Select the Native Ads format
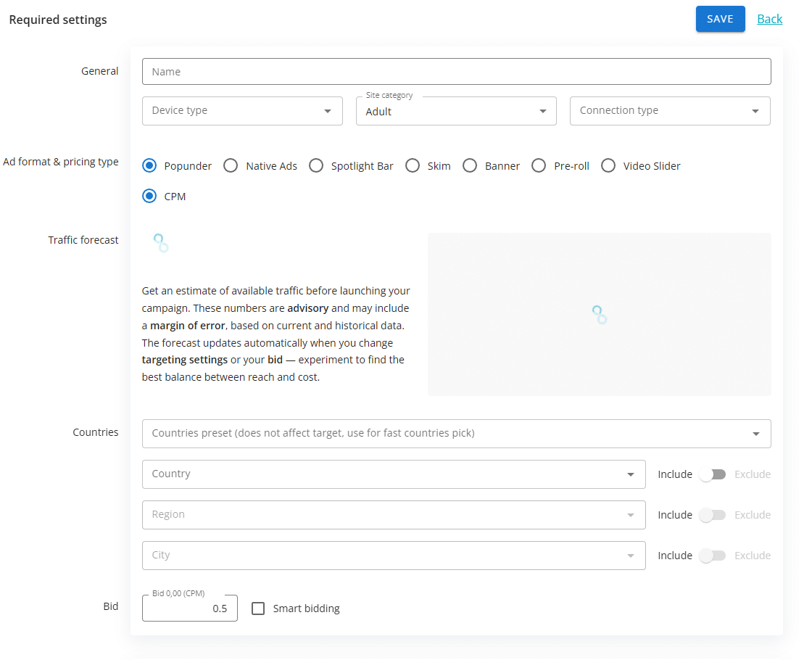Viewport: 812px width, 660px height. (231, 166)
